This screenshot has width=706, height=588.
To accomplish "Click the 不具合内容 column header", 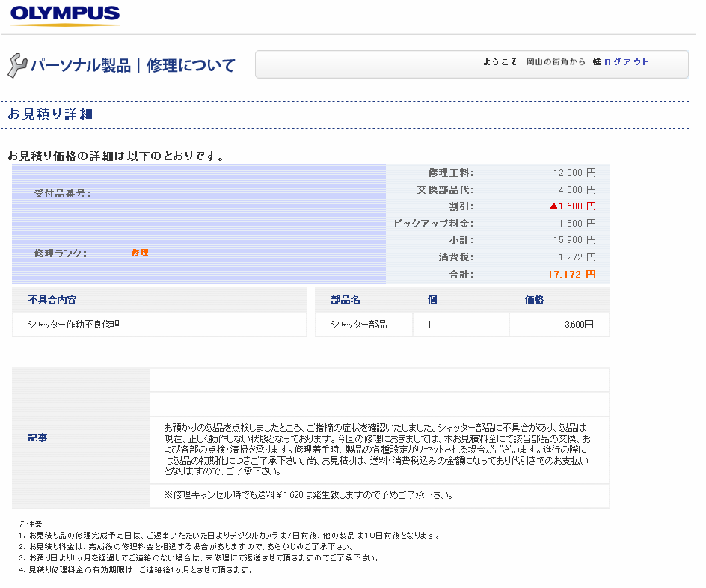I will (52, 300).
